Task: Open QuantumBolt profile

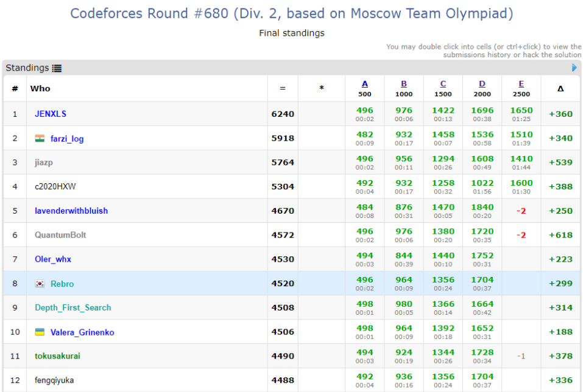Action: 60,235
